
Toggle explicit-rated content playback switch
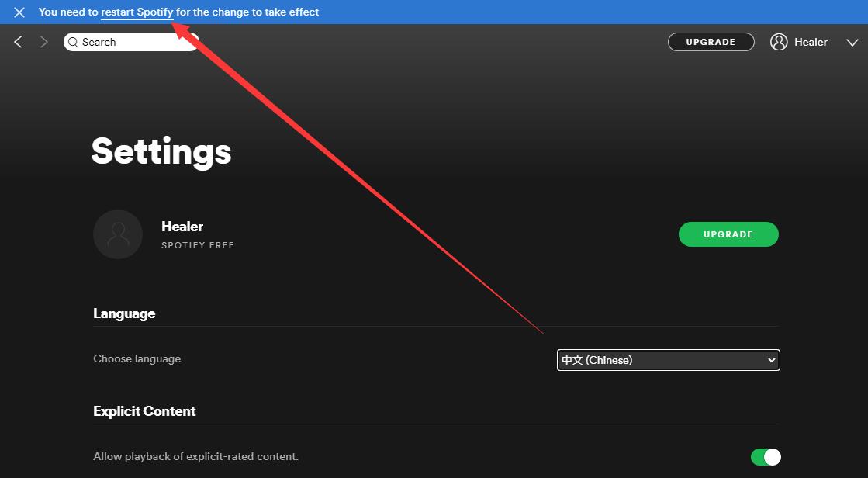pyautogui.click(x=766, y=457)
